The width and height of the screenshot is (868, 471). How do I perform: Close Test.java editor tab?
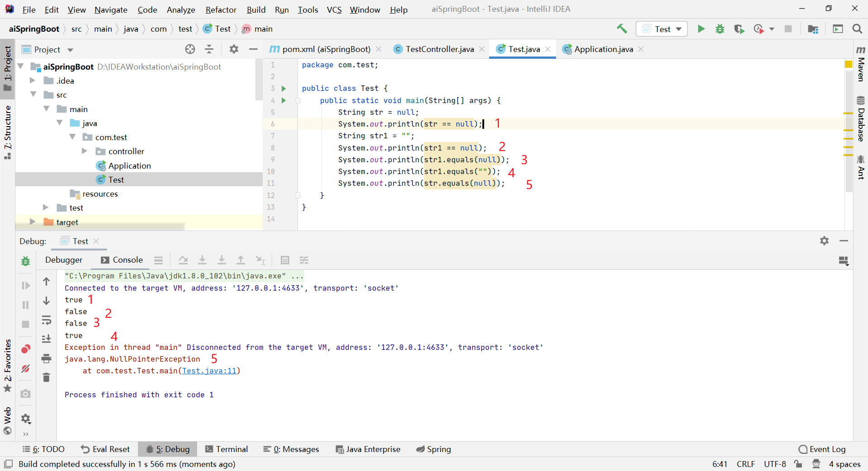click(x=548, y=49)
